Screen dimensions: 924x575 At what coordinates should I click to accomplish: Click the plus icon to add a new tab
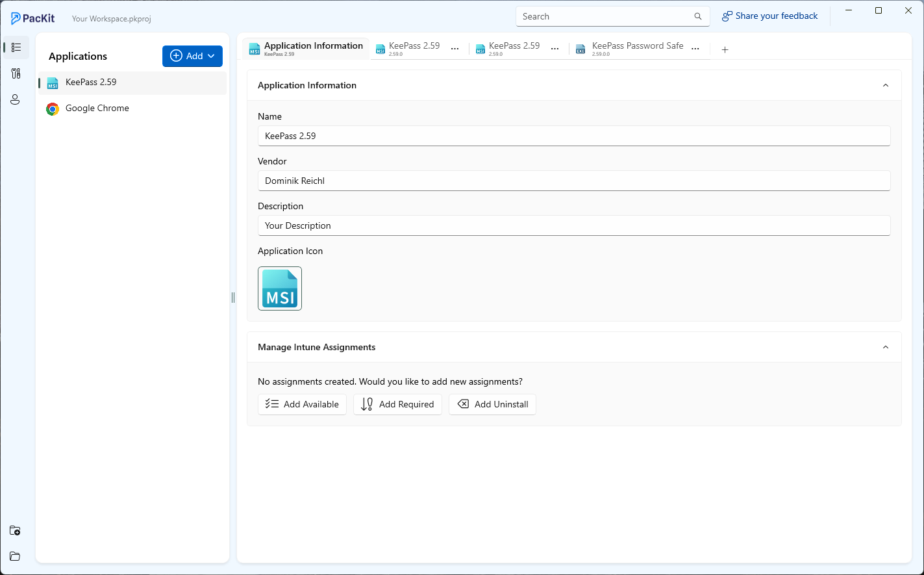click(x=725, y=50)
